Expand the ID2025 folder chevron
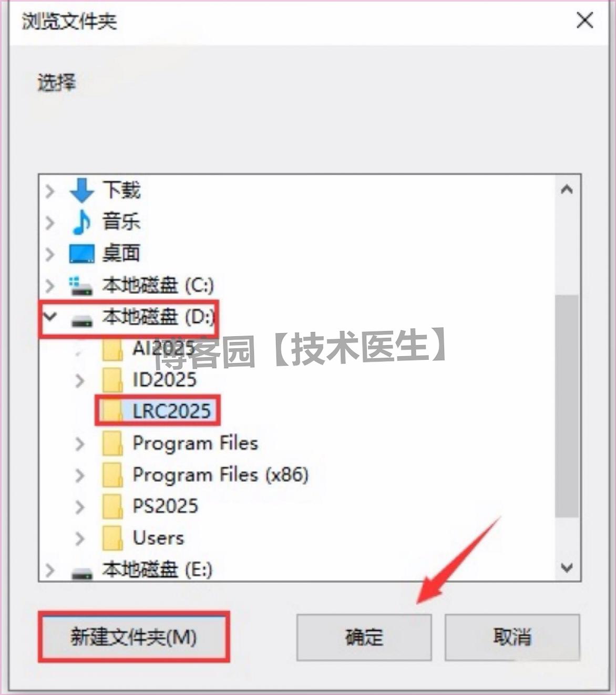The image size is (616, 695). click(x=80, y=380)
